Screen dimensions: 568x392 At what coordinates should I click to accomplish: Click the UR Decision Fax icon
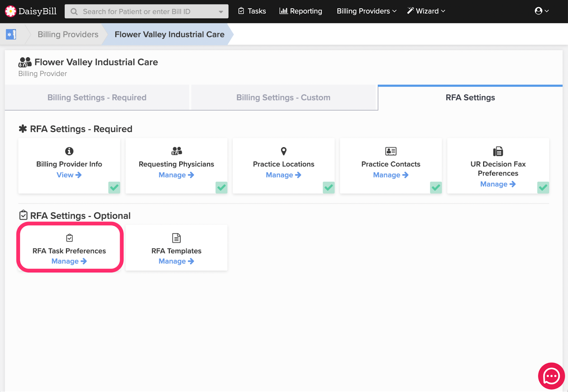[498, 151]
